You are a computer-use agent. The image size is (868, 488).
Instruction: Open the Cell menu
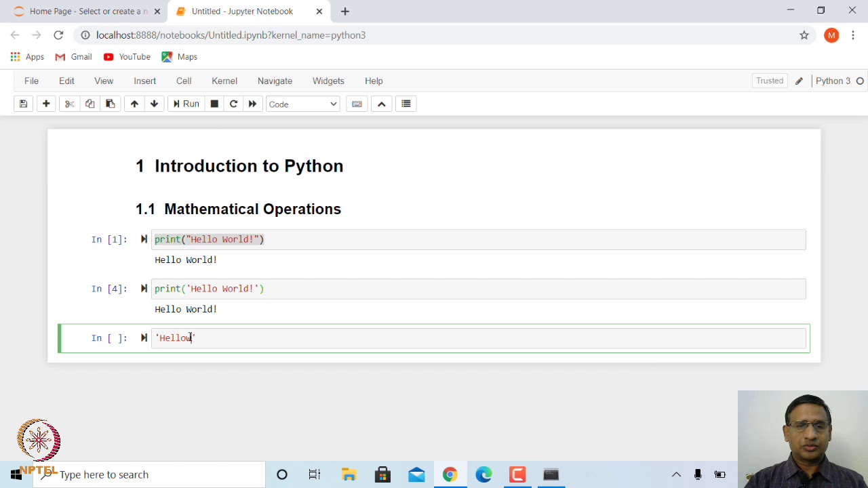pos(184,81)
